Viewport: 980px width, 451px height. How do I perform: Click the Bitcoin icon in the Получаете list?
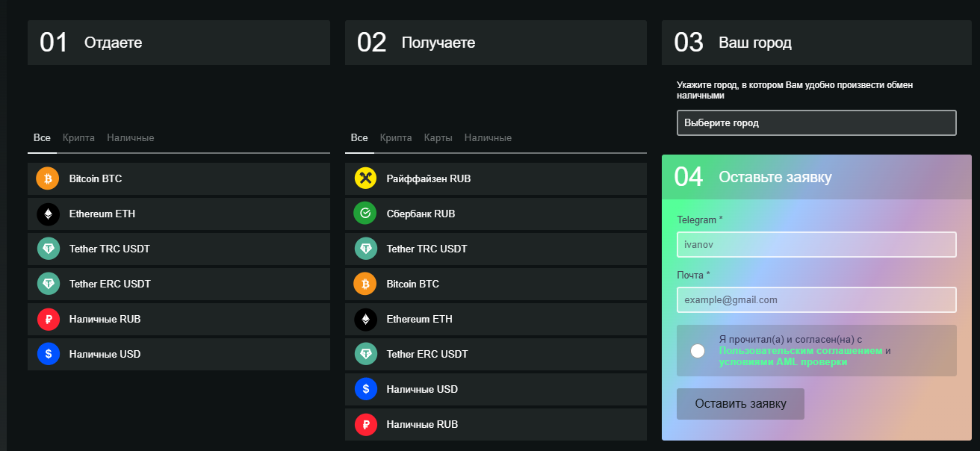click(365, 284)
